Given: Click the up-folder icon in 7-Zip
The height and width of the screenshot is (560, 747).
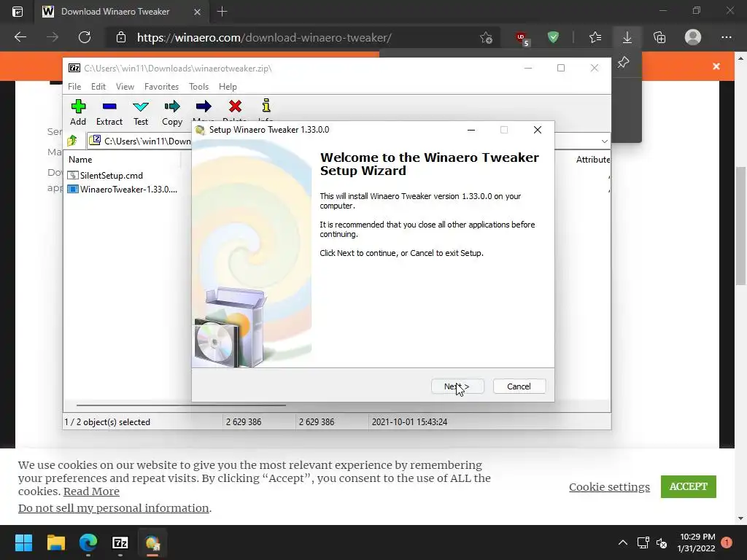Looking at the screenshot, I should click(72, 141).
